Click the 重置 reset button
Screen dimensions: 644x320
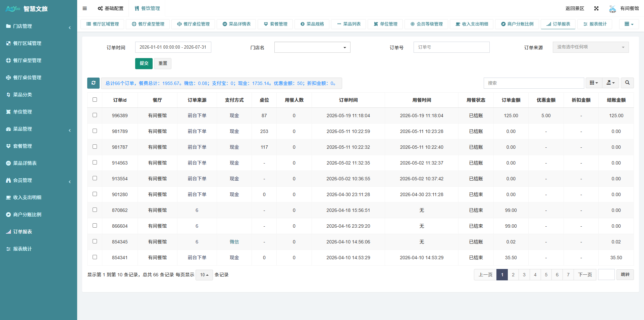click(163, 63)
